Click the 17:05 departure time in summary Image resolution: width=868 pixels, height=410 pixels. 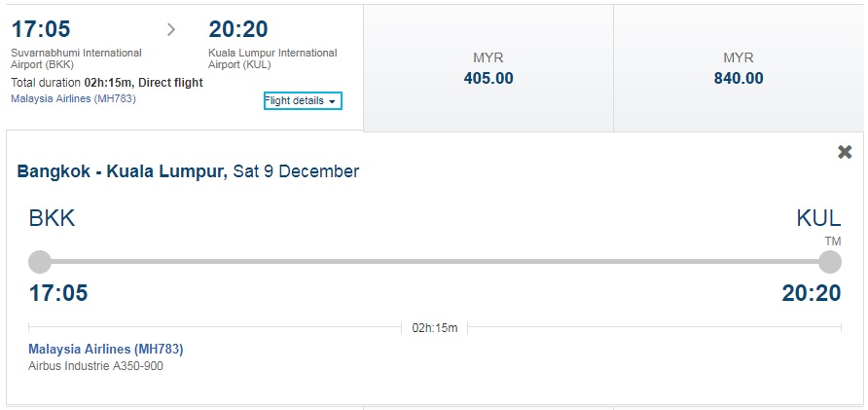[41, 29]
